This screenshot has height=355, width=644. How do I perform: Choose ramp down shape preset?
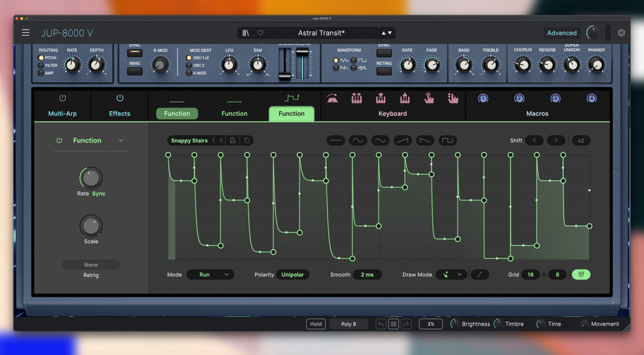pos(425,140)
